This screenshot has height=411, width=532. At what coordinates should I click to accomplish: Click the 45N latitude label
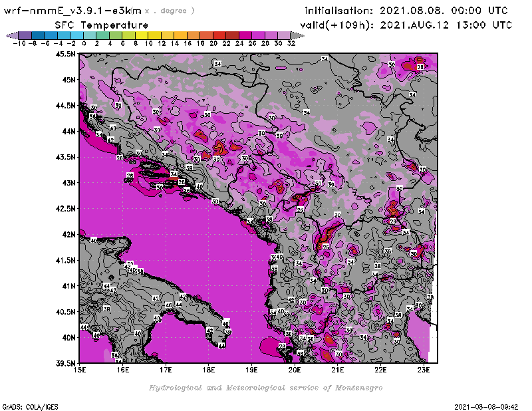click(x=68, y=80)
